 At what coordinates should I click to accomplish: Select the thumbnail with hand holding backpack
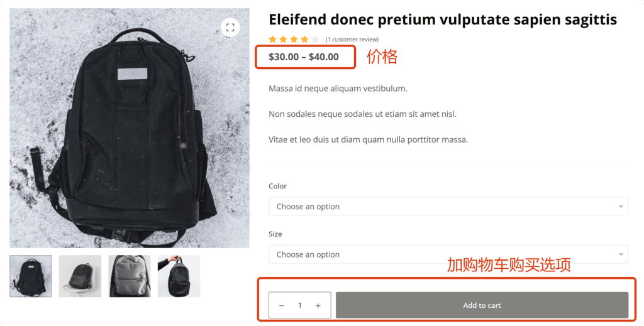(179, 276)
